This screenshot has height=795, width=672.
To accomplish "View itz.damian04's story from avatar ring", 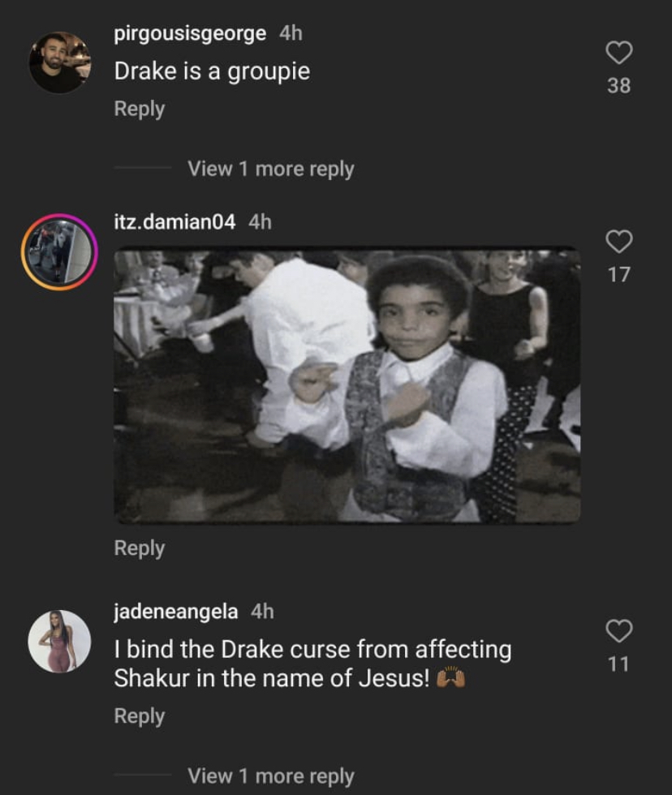I will click(59, 252).
